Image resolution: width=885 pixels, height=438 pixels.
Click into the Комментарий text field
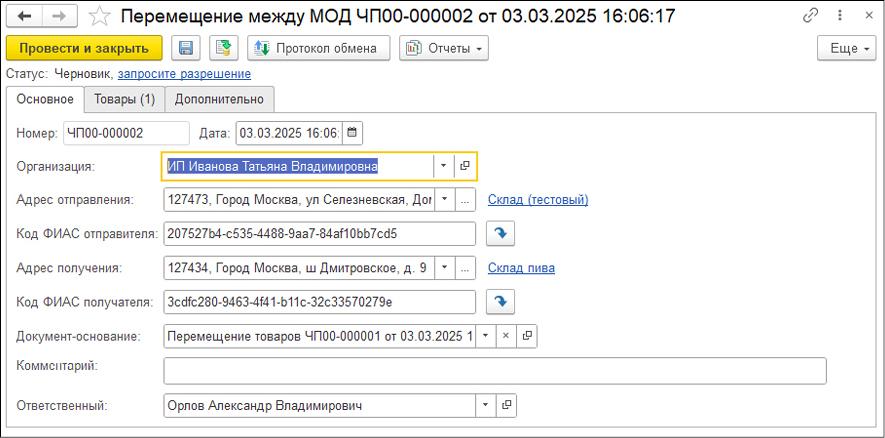coord(495,371)
